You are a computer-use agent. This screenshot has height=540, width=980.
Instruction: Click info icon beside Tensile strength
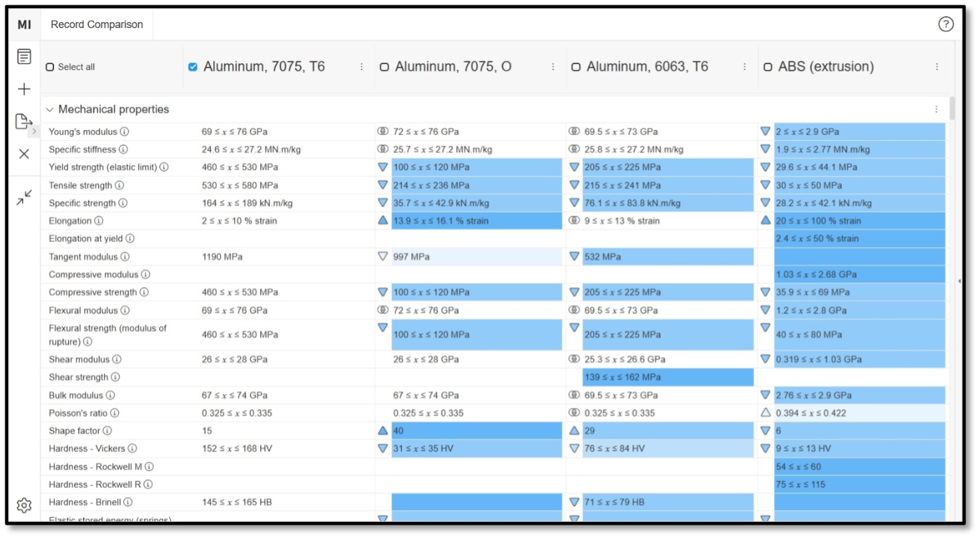119,186
